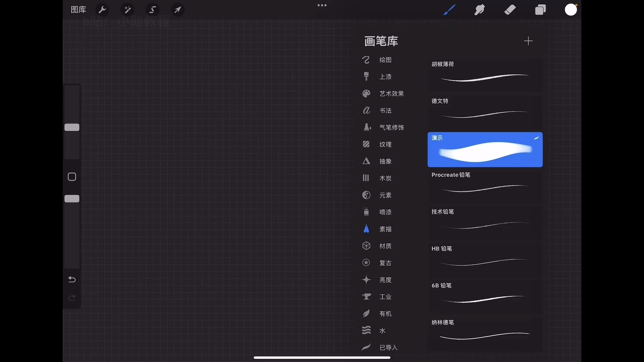Screen dimensions: 644x362
Task: Return to the 图库 gallery
Action: [78, 9]
